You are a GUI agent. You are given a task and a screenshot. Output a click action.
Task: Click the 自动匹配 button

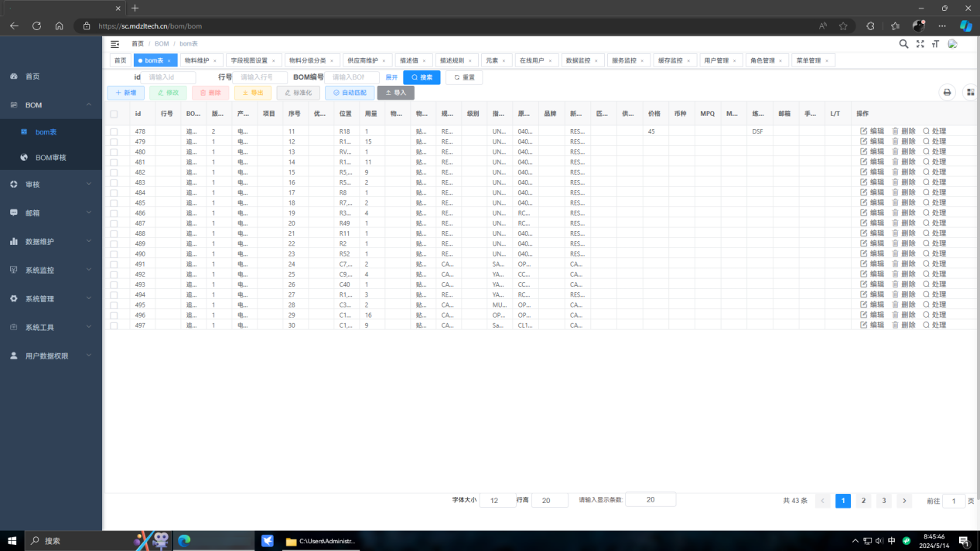(350, 93)
